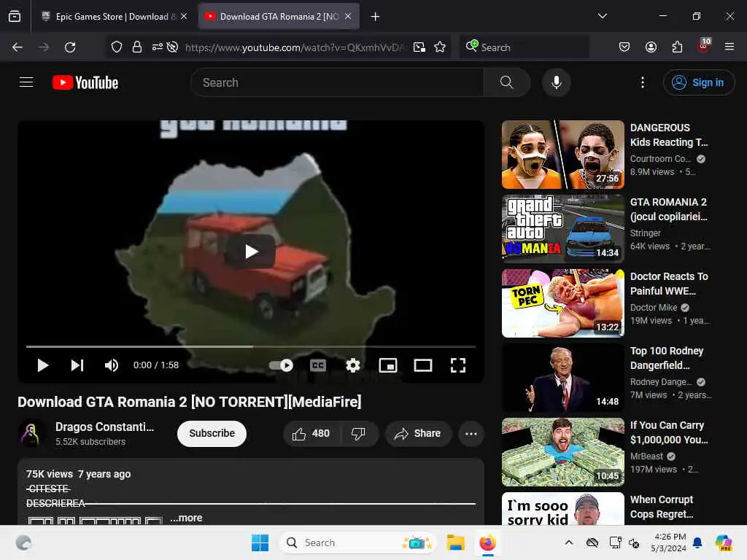The image size is (747, 560).
Task: Focus the YouTube search field
Action: point(337,82)
